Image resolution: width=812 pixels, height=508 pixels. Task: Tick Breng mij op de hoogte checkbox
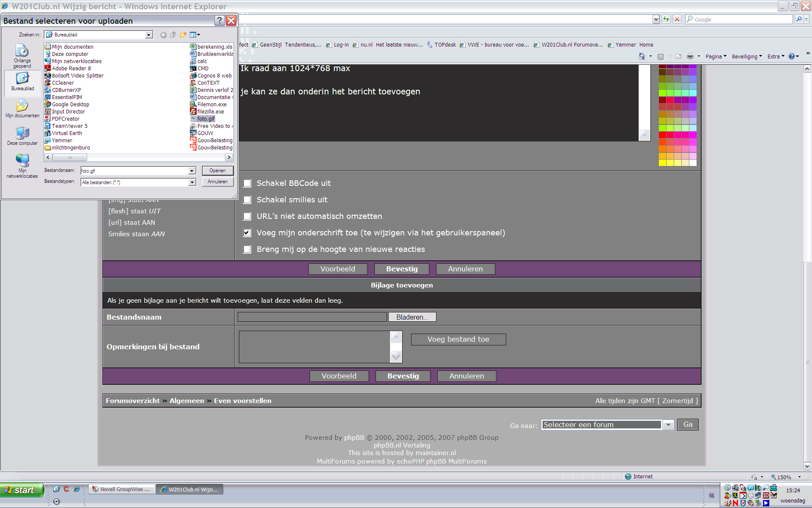coord(247,249)
